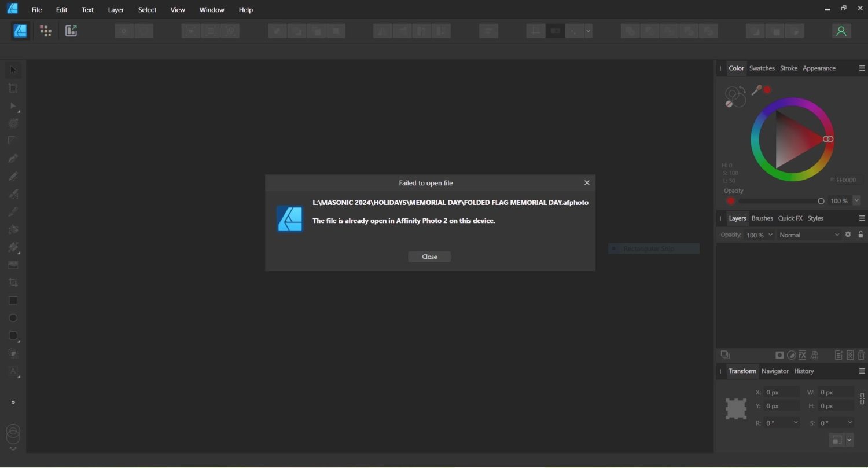Screen dimensions: 868x468
Task: Select the Move tool in the left toolbar
Action: (x=13, y=70)
